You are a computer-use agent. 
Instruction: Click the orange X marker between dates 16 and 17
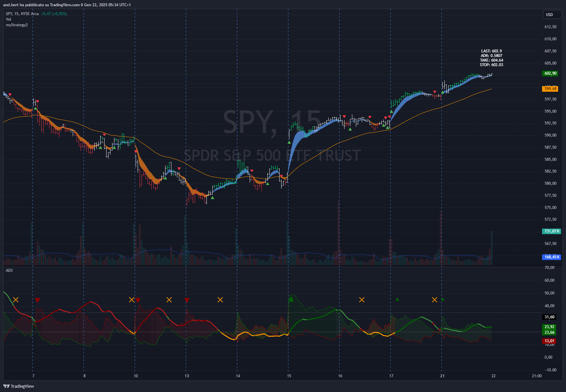pos(362,300)
